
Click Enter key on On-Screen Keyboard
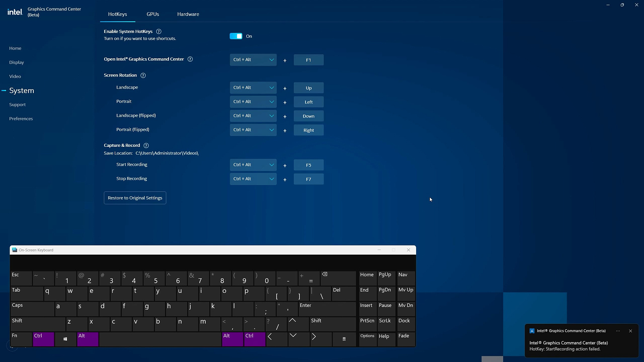[327, 309]
